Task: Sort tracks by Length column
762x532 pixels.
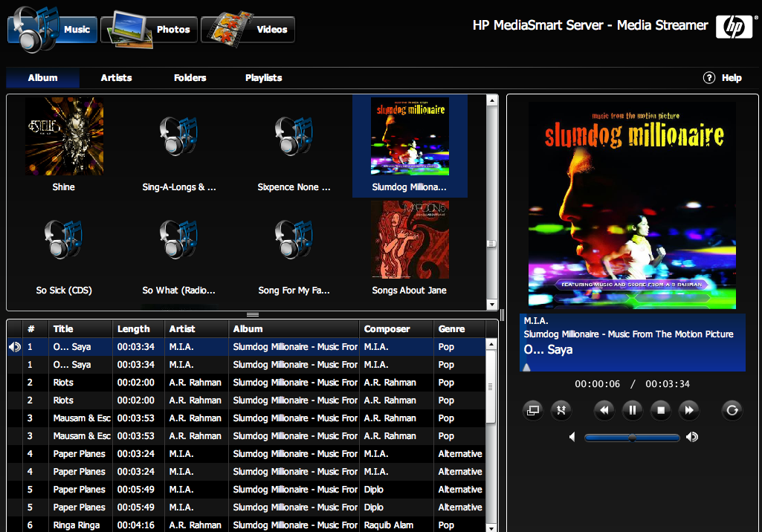Action: coord(138,329)
